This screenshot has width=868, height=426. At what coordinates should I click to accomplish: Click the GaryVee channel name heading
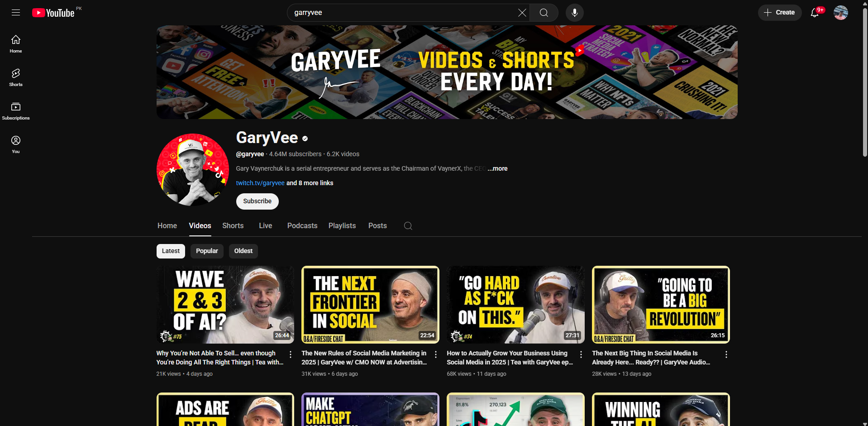pyautogui.click(x=267, y=138)
